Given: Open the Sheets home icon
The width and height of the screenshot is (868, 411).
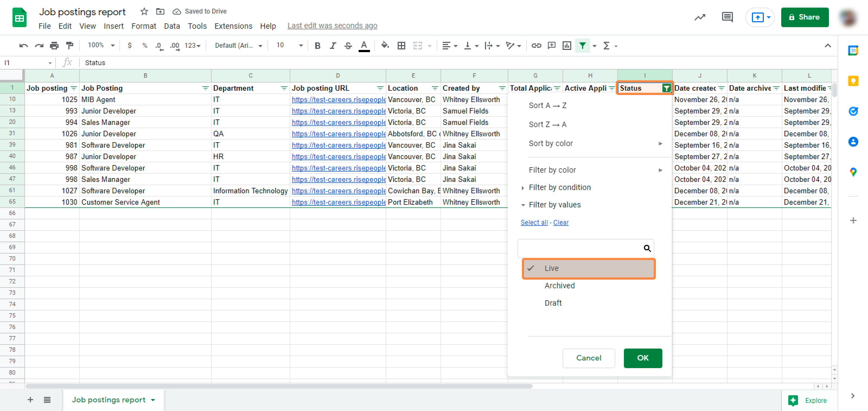Looking at the screenshot, I should point(20,17).
